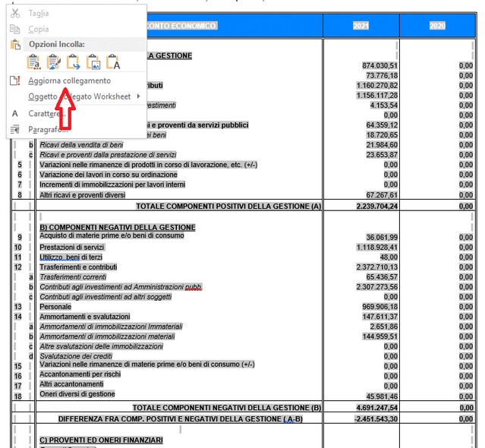Click value 18.720,65
This screenshot has width=485, height=448.
(x=382, y=135)
